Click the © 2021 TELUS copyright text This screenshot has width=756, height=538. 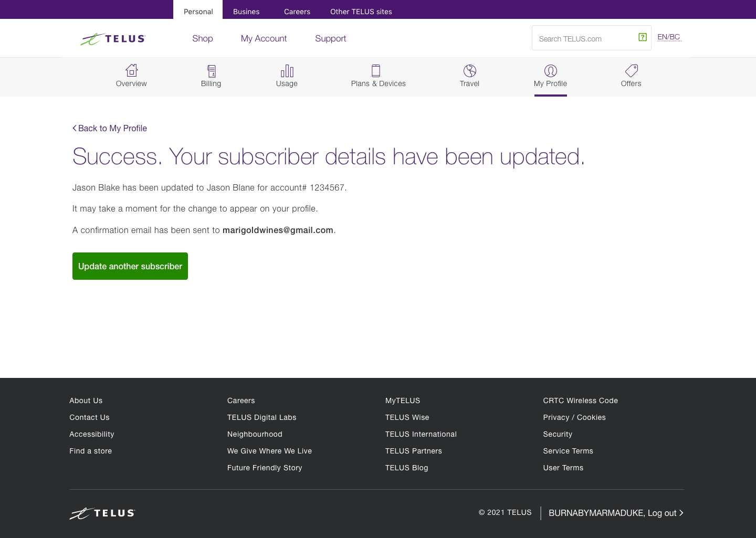[x=505, y=512]
